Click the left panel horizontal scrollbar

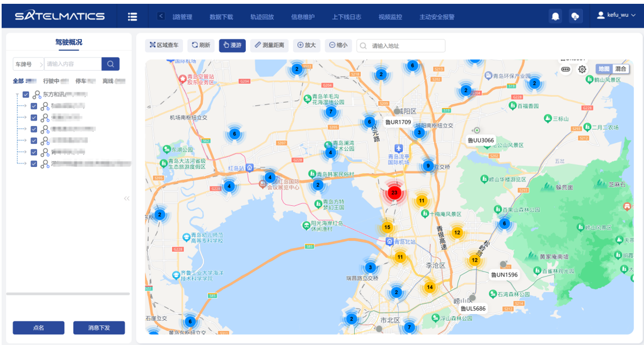coord(68,293)
